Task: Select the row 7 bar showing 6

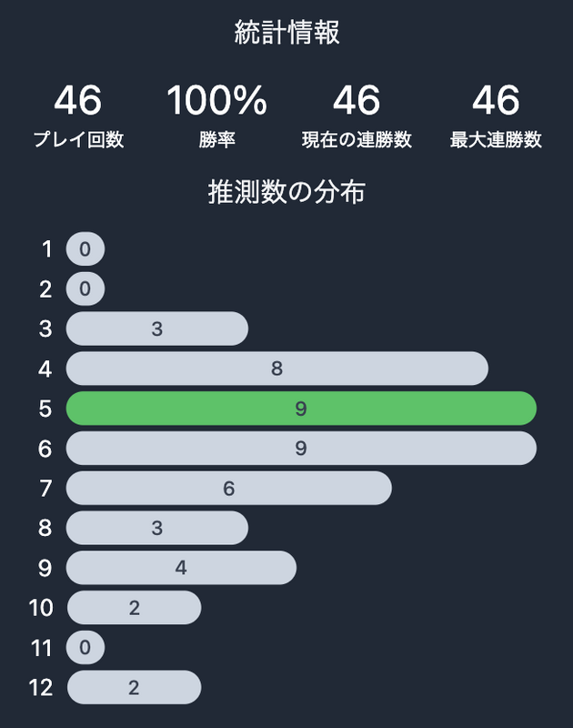Action: (x=228, y=488)
